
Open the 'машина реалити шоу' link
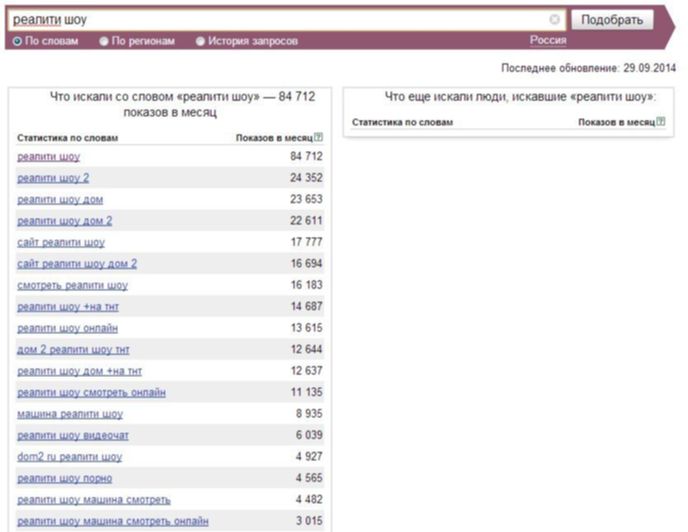(x=70, y=414)
